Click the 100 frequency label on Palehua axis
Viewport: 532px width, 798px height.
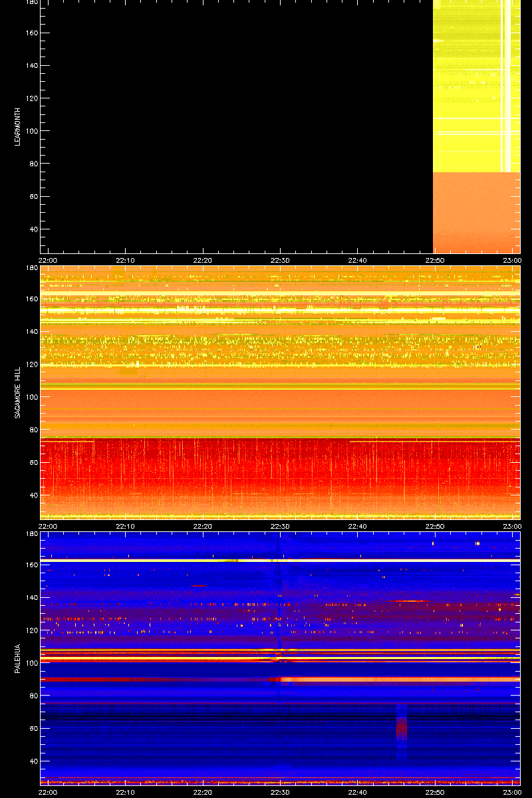31,663
